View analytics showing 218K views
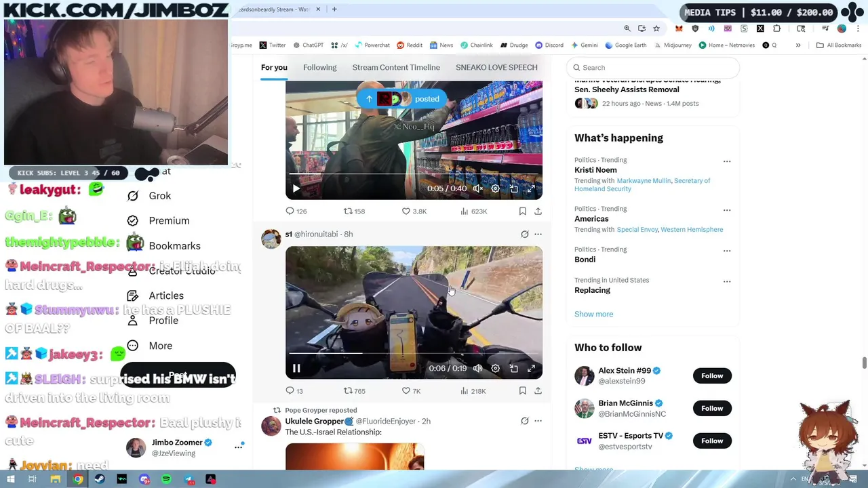Screen dimensions: 868x488 pos(473,391)
